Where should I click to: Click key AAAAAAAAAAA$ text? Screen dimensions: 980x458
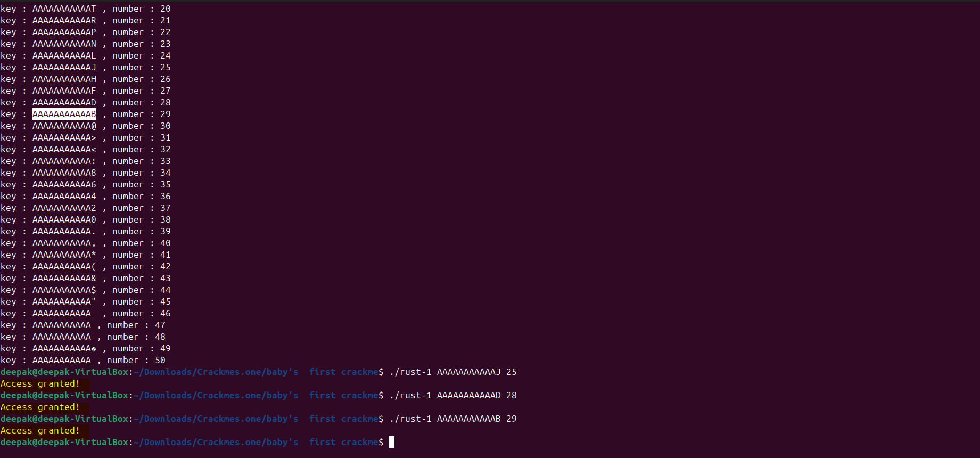pyautogui.click(x=64, y=290)
